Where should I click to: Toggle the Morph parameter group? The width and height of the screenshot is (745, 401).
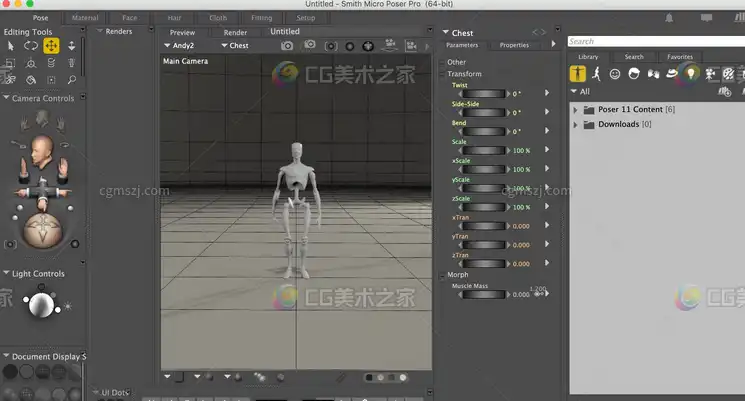click(x=444, y=275)
